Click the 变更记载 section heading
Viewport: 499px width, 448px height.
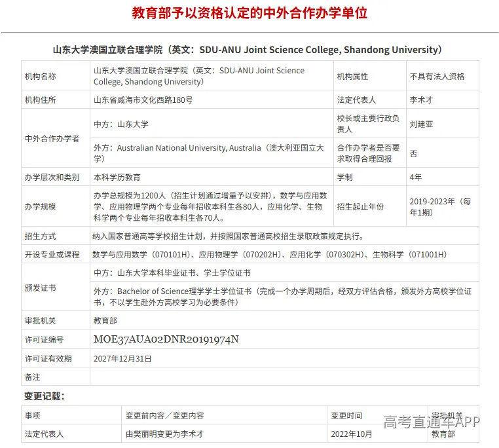coord(45,396)
